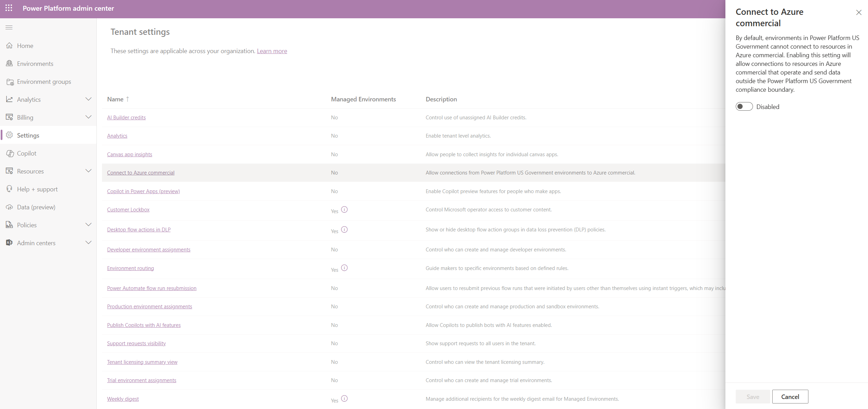
Task: Click the Save button in the panel
Action: point(753,396)
